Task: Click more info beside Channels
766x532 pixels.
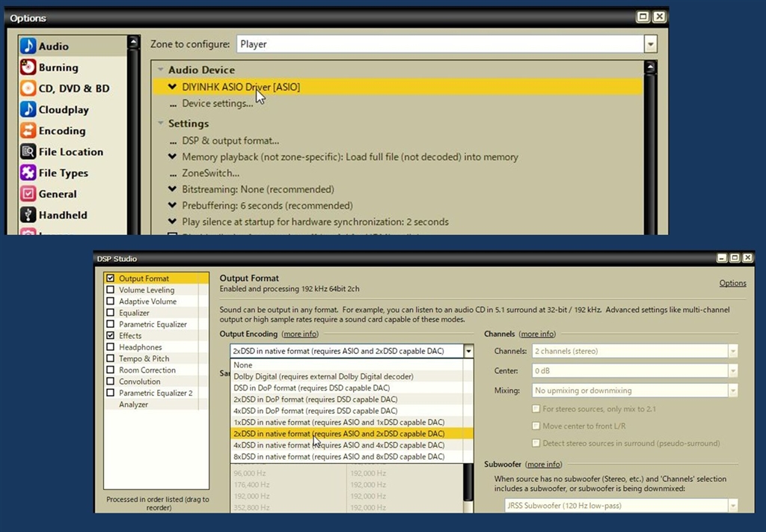Action: tap(537, 334)
